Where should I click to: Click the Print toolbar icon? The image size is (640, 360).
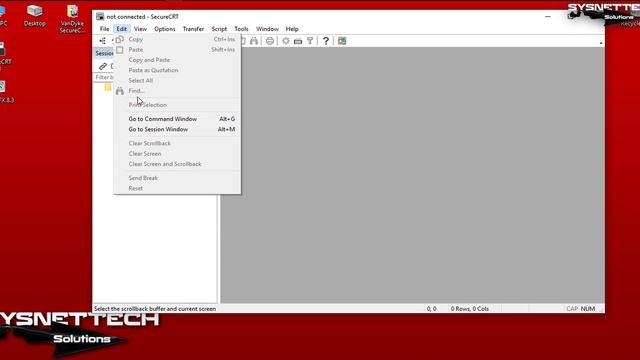pyautogui.click(x=270, y=41)
